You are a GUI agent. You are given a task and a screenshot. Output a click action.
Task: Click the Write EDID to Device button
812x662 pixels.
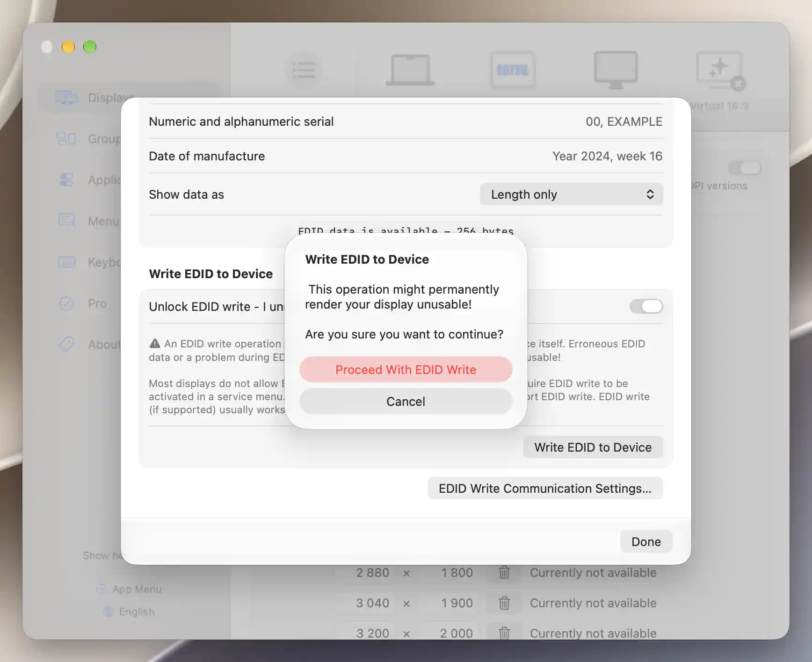click(x=593, y=447)
